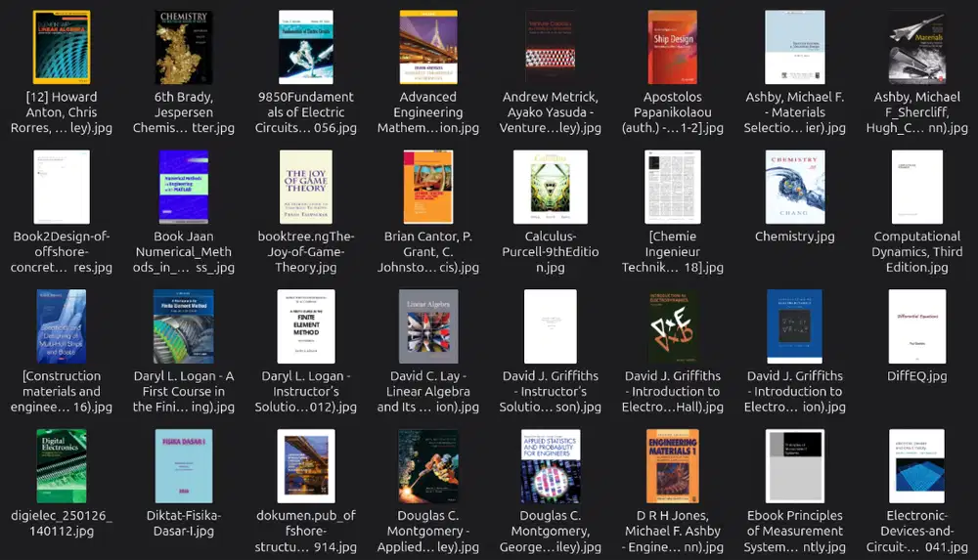The image size is (978, 560).
Task: Click the filename '[12] Howard Anton, Chris Rorres'
Action: (61, 112)
